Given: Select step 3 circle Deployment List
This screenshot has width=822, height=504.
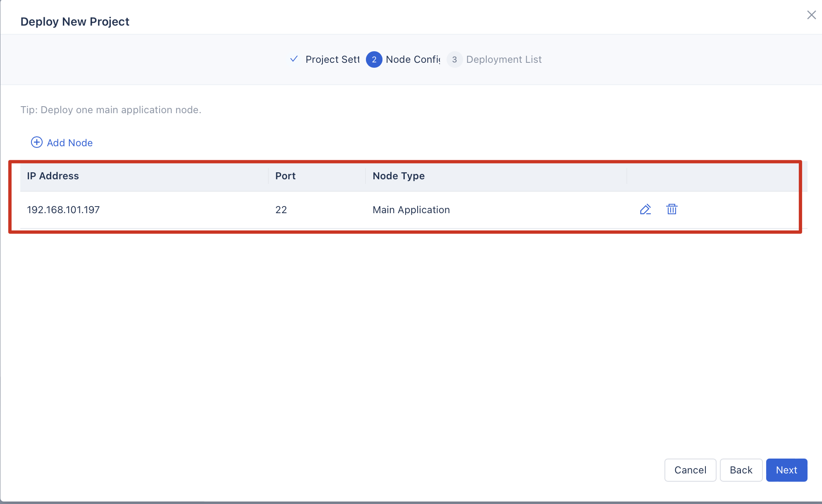Looking at the screenshot, I should point(454,59).
